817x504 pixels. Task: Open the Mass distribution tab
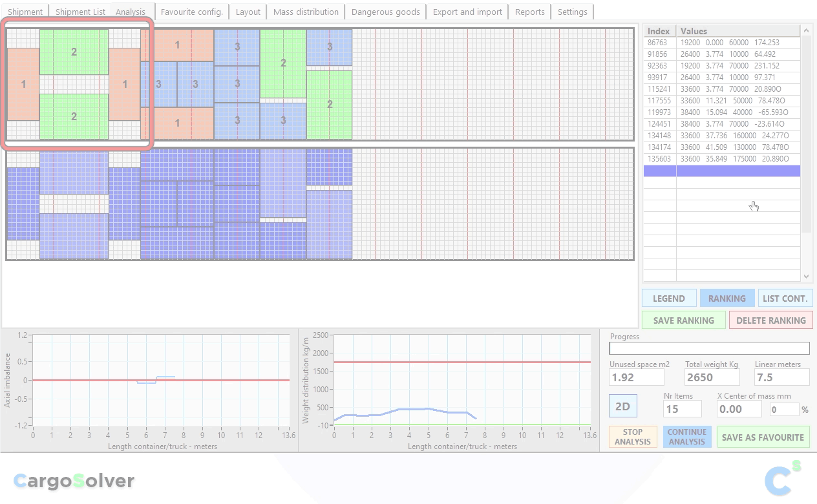(306, 12)
